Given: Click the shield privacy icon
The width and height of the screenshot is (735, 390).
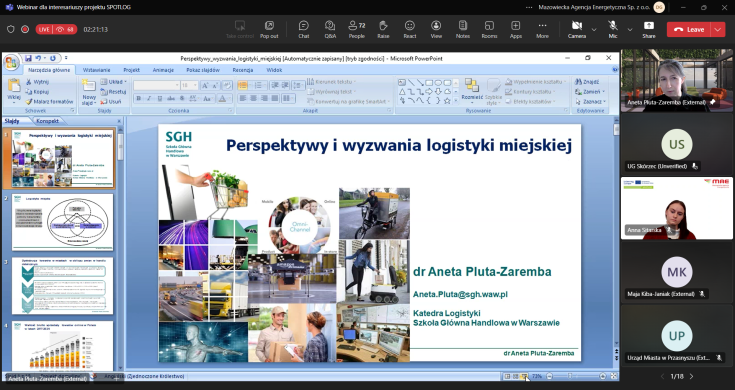Looking at the screenshot, I should coord(10,29).
